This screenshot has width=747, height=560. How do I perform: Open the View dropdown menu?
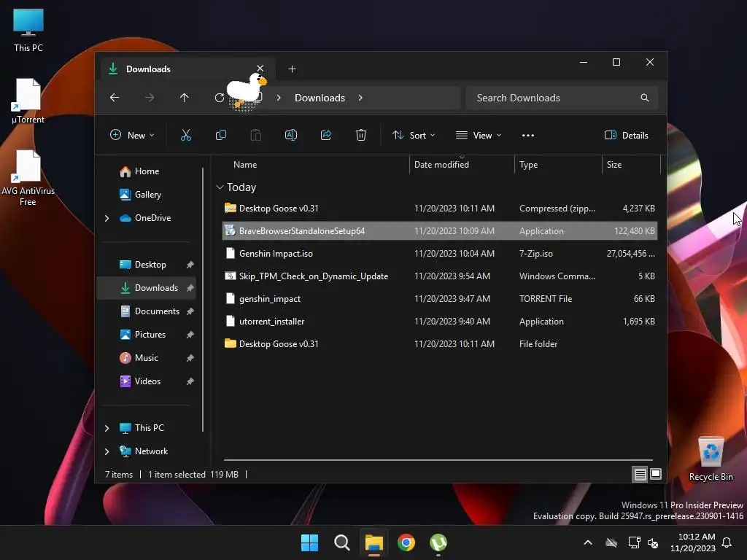click(x=479, y=135)
